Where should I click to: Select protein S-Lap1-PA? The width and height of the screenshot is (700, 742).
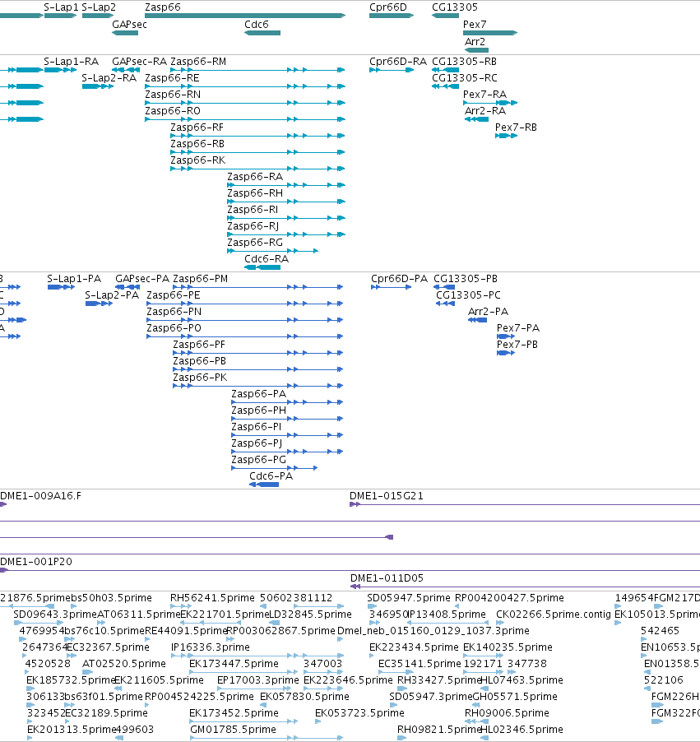click(x=74, y=279)
